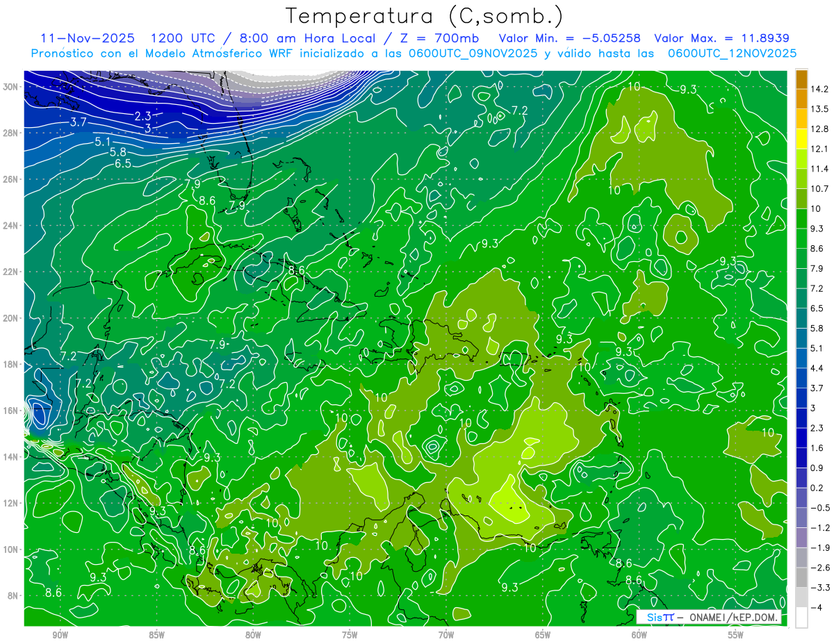Screen dimensions: 834x644
Task: Click latitude axis label '30N'
Action: pyautogui.click(x=10, y=86)
